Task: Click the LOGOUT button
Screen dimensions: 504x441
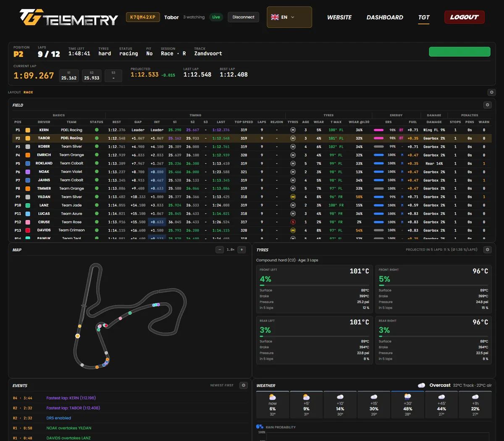Action: [x=465, y=17]
